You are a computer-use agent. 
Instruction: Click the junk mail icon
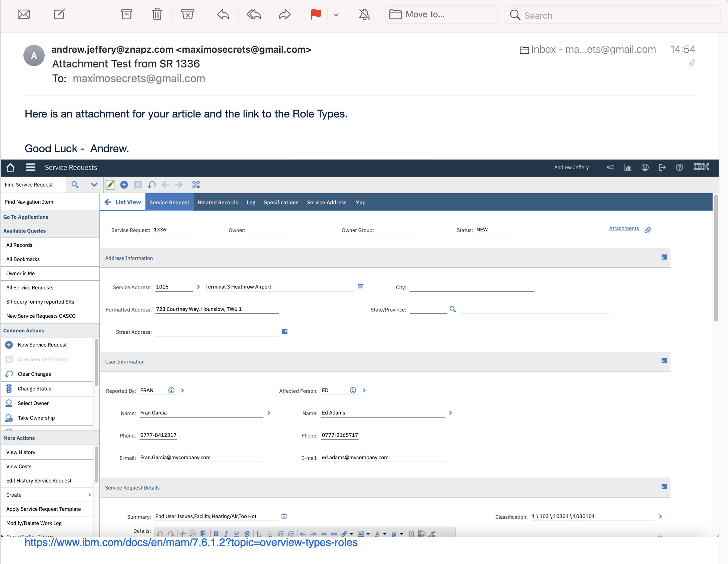pos(188,14)
